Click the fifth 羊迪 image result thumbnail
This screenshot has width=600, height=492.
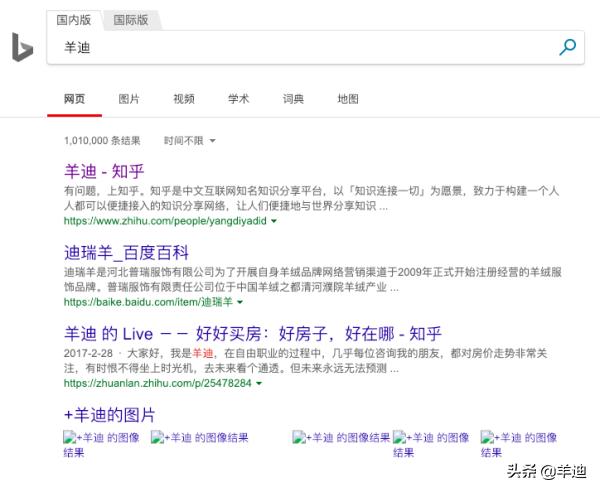[x=518, y=445]
